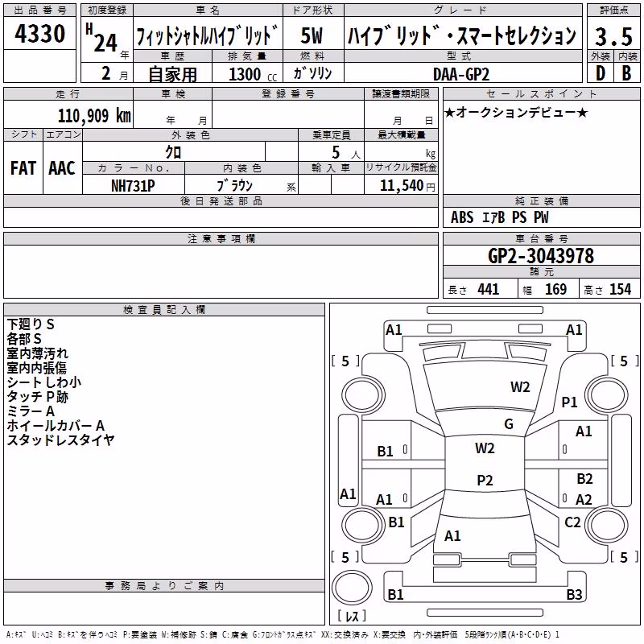
Task: Click the car name フィットシャトルハイブリッド
Action: [207, 35]
